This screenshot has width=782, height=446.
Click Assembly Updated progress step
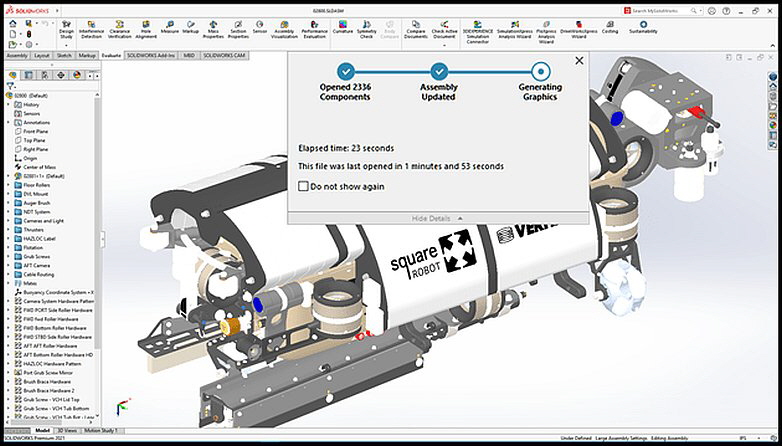439,82
